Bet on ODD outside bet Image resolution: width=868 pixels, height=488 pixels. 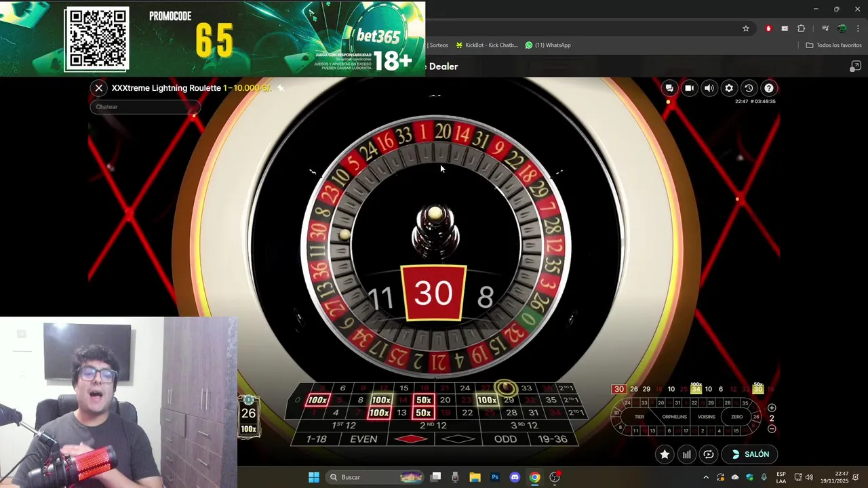pos(505,439)
